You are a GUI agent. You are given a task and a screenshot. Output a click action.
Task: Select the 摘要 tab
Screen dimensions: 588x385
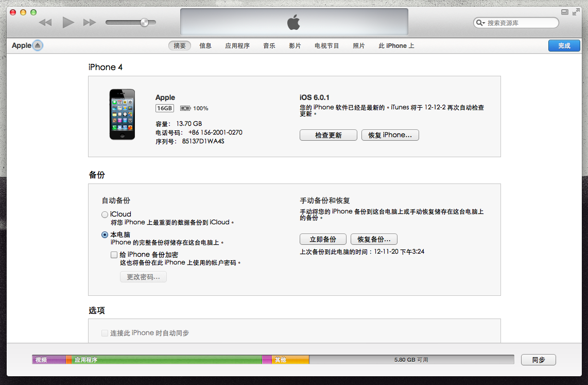coord(180,46)
